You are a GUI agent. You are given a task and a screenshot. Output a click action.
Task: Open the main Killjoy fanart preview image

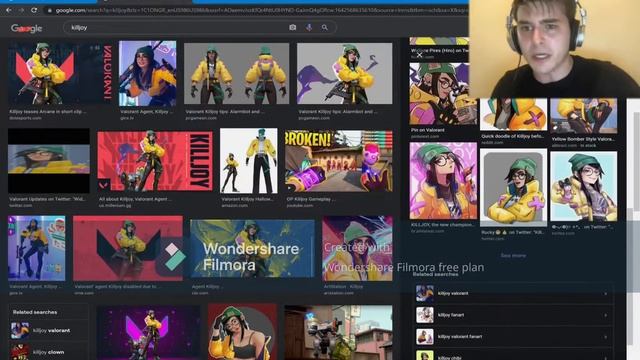[x=443, y=93]
